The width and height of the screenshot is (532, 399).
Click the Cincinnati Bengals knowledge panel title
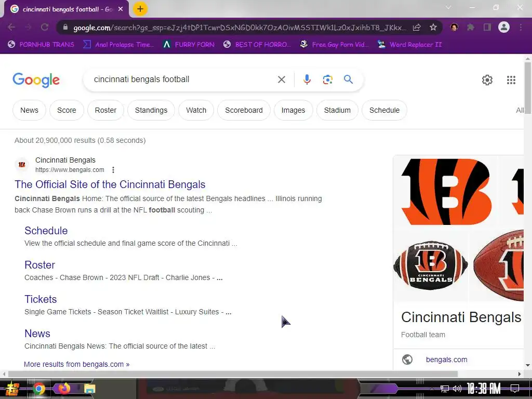[x=461, y=317]
